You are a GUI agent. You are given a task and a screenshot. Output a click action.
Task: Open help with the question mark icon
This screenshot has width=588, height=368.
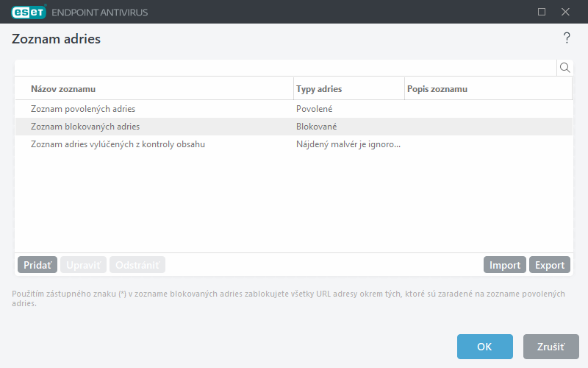tap(567, 38)
